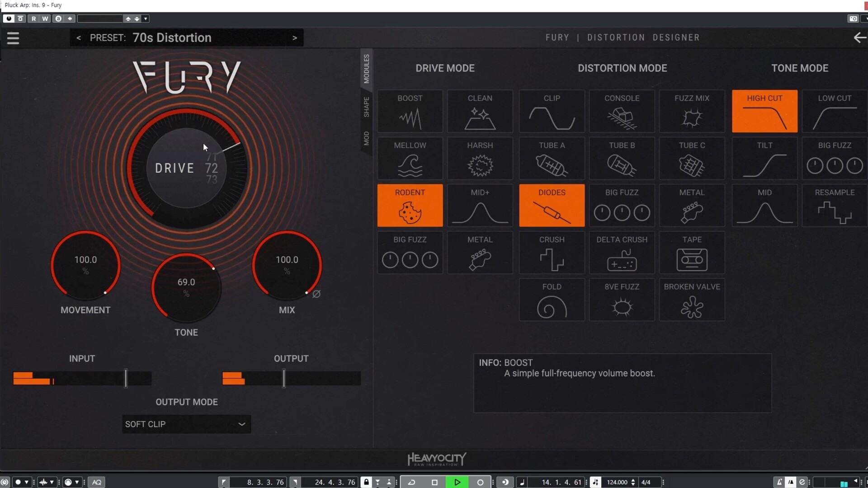
Task: Select the RESAMPLE tone mode
Action: coord(835,205)
